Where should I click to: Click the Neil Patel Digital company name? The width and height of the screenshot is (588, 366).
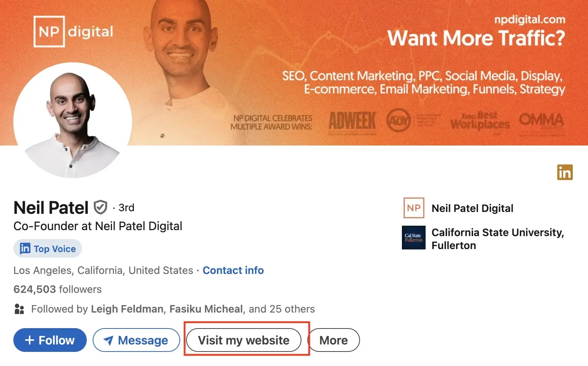pos(472,208)
